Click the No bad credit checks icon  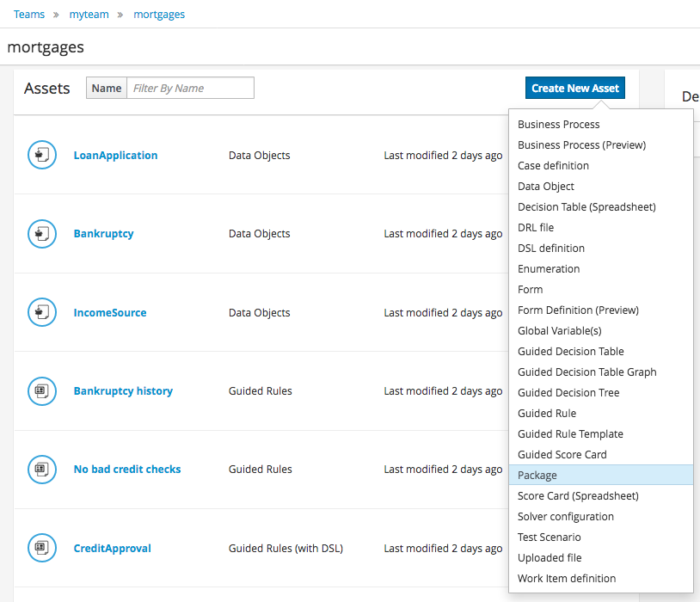(x=42, y=470)
